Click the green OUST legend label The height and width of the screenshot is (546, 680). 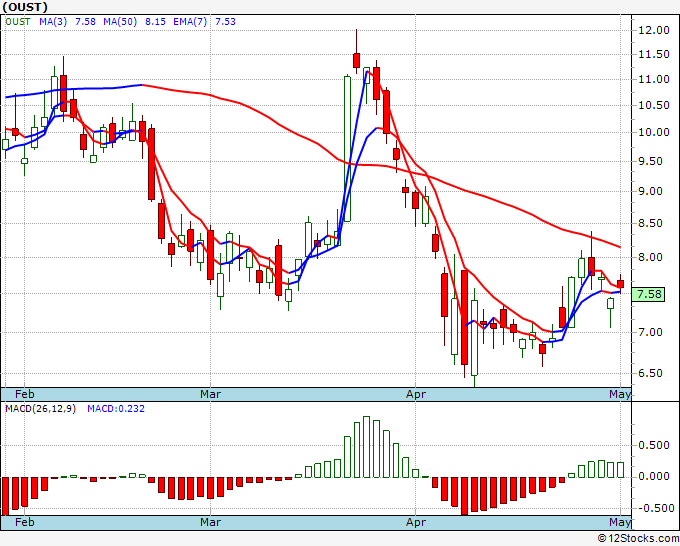tap(18, 22)
